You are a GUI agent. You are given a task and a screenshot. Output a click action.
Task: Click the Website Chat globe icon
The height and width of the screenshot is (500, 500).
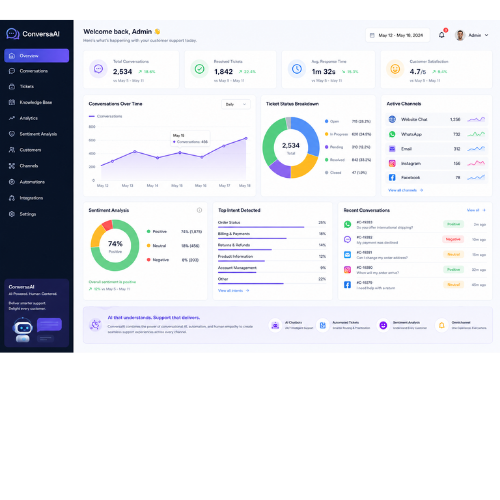pyautogui.click(x=392, y=119)
